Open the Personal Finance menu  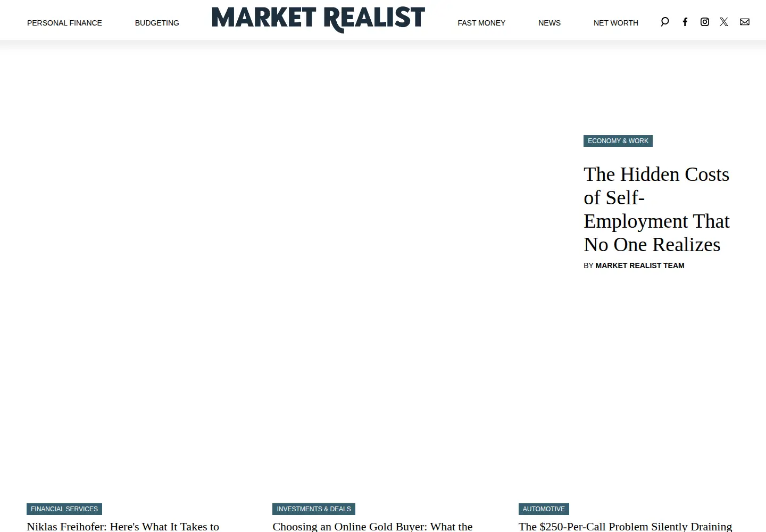[64, 23]
